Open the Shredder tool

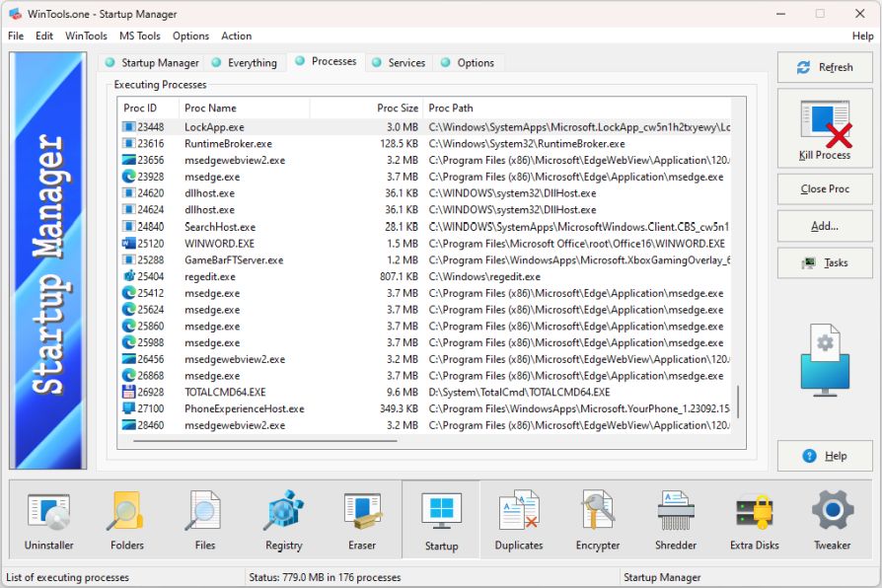coord(676,519)
